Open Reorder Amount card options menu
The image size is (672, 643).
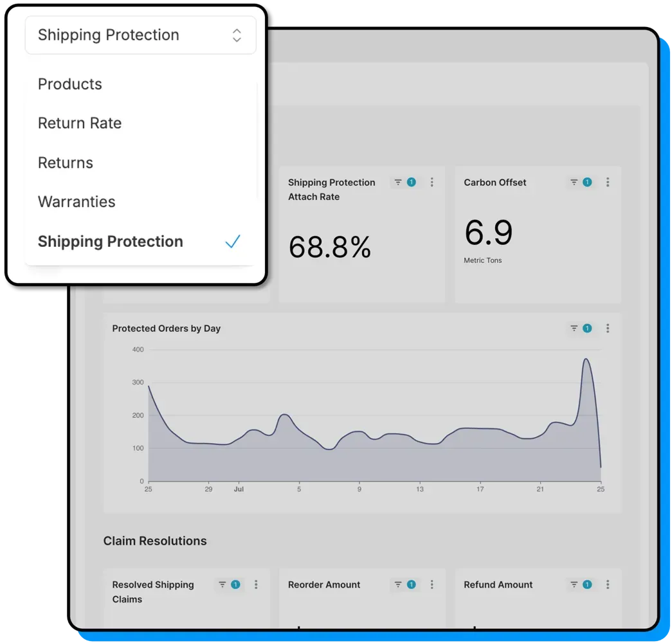click(x=431, y=584)
